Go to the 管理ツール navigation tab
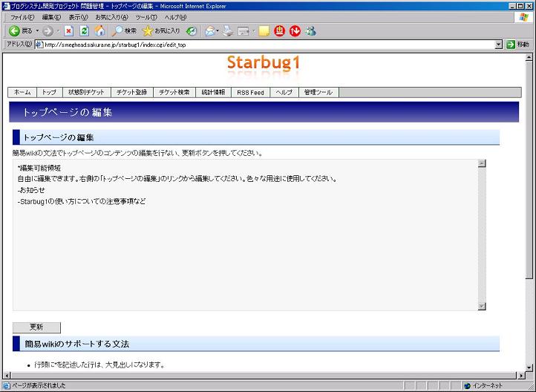 point(318,93)
